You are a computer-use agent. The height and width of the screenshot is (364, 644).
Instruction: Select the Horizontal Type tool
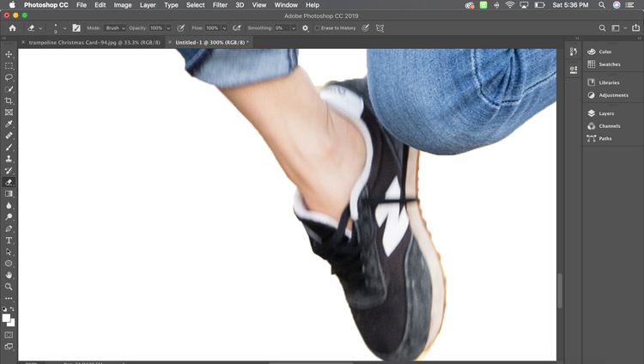[9, 240]
